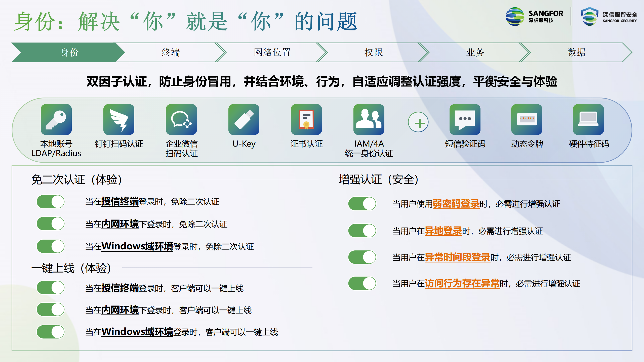
Task: Toggle 异地登录 enhanced authentication switch
Action: [x=362, y=231]
